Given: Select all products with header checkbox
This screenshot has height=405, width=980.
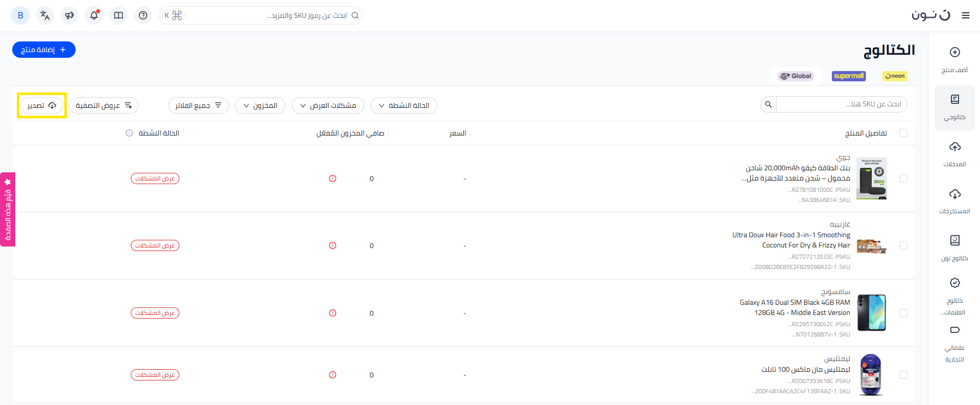Looking at the screenshot, I should tap(903, 133).
